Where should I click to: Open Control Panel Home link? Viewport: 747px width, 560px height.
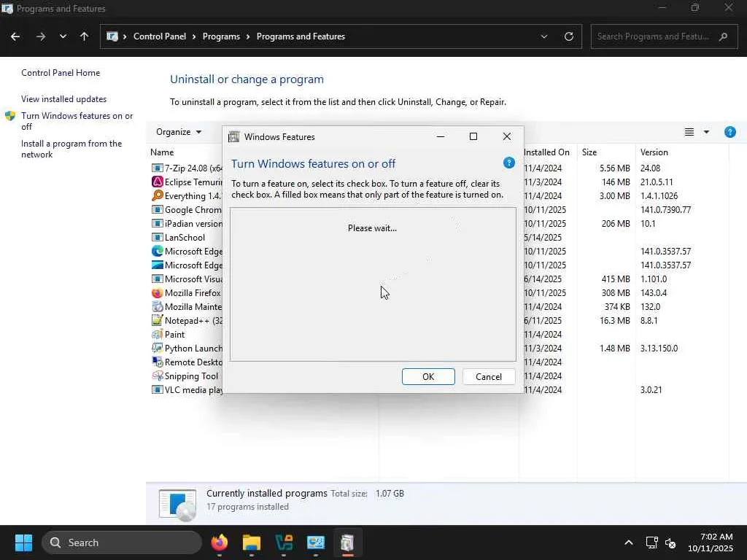point(61,73)
